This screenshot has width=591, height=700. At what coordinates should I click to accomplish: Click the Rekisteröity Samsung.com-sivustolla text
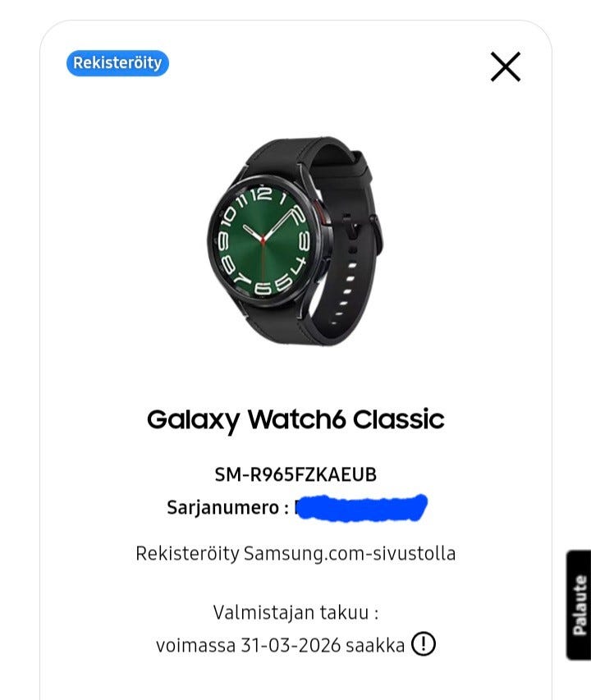pos(295,554)
